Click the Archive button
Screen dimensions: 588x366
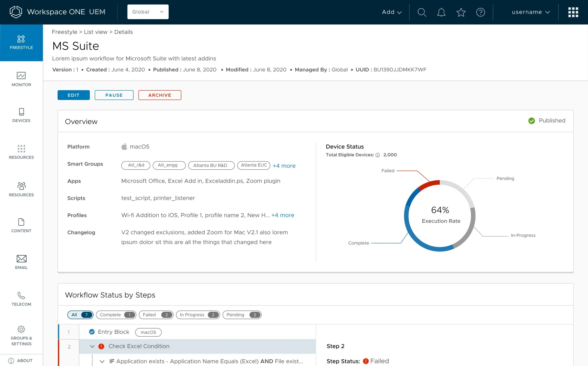[160, 95]
